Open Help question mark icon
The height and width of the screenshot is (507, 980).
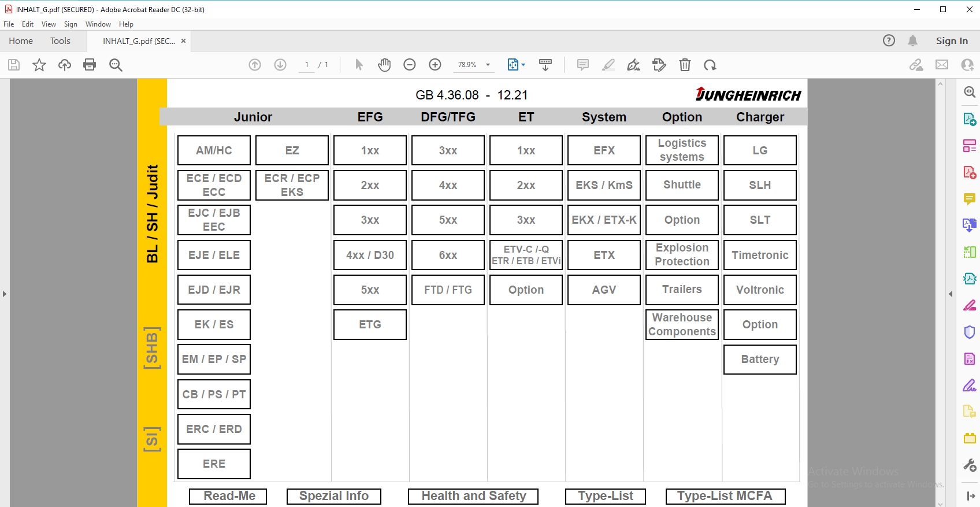(889, 40)
